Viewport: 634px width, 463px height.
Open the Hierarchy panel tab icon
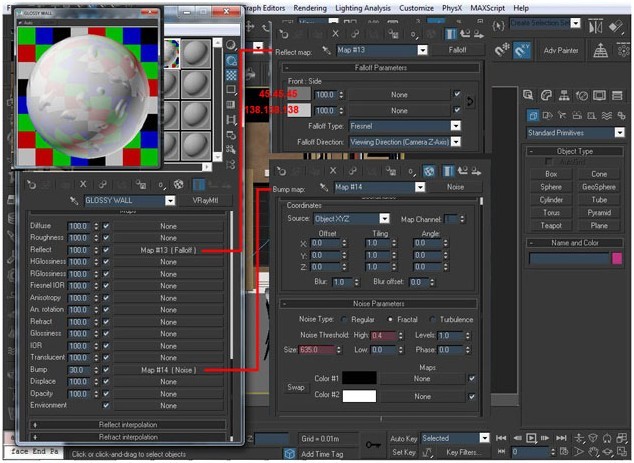564,95
